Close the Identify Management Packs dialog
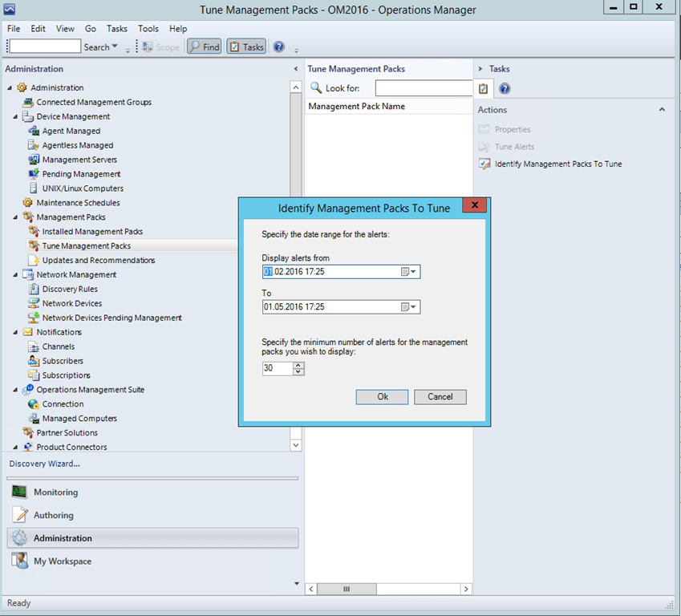This screenshot has height=616, width=681. [474, 205]
